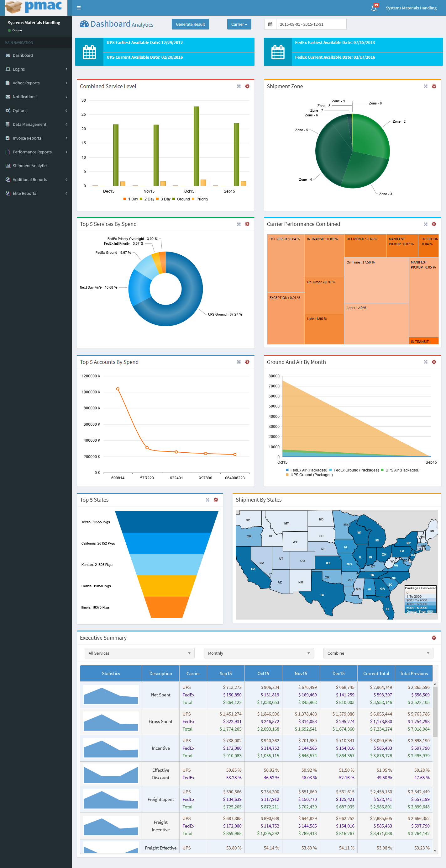
Task: Toggle the sidebar hamburger menu
Action: pyautogui.click(x=78, y=8)
